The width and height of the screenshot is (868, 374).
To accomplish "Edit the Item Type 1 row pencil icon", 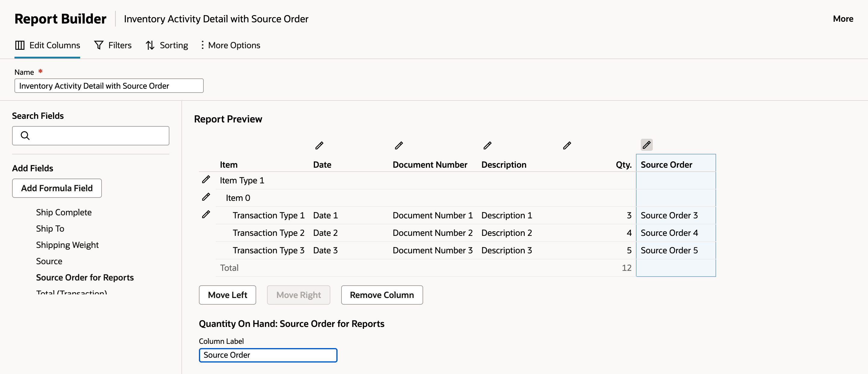I will [206, 179].
